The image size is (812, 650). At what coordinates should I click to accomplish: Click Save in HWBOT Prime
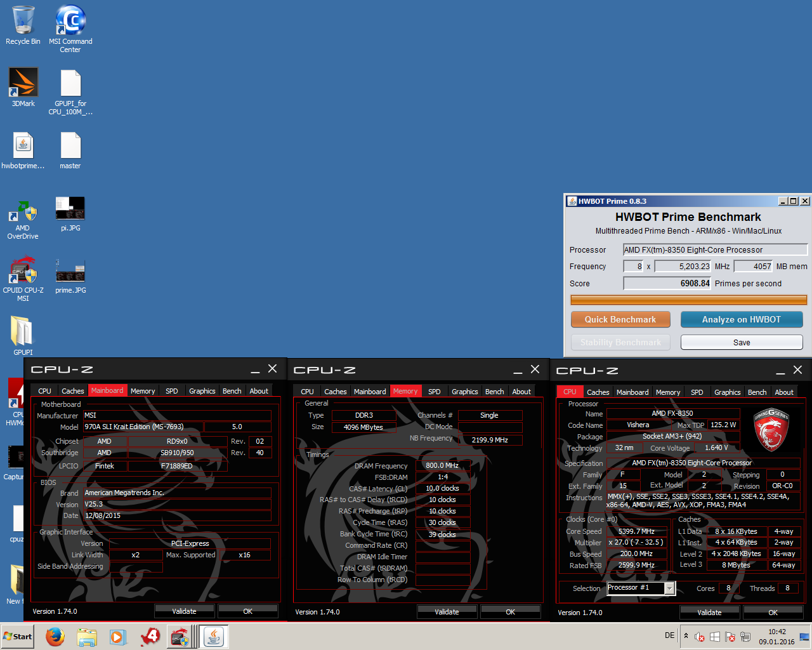pos(742,342)
